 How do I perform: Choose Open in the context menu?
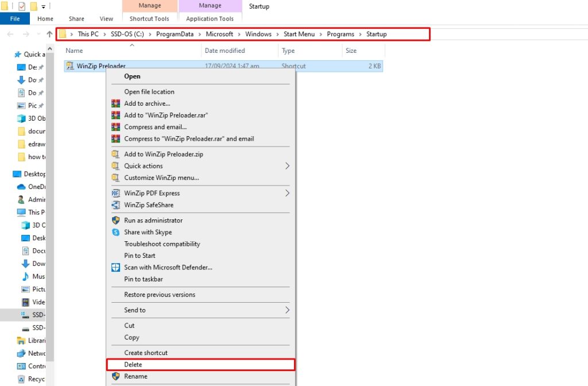point(200,76)
